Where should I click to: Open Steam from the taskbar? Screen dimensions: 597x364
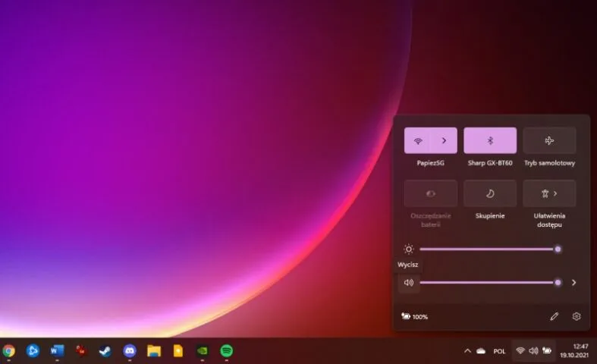point(105,350)
